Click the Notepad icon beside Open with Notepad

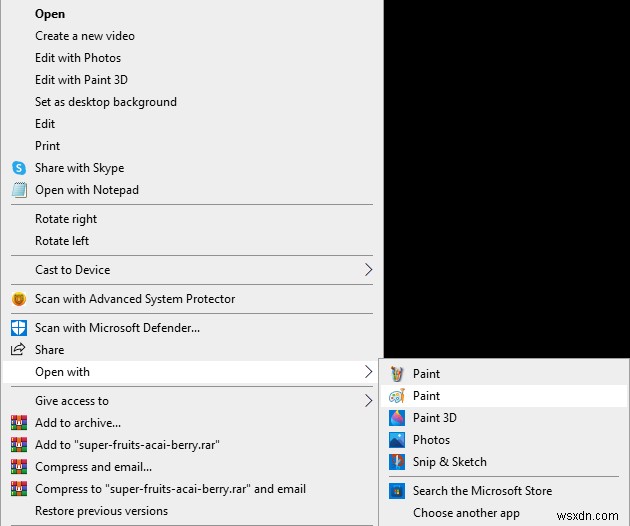19,190
